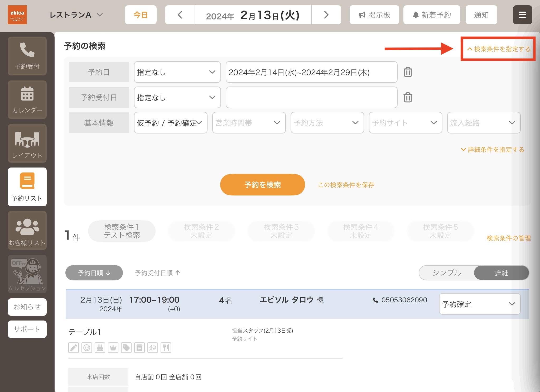Open 予約受付日 指定なし dropdown

177,97
